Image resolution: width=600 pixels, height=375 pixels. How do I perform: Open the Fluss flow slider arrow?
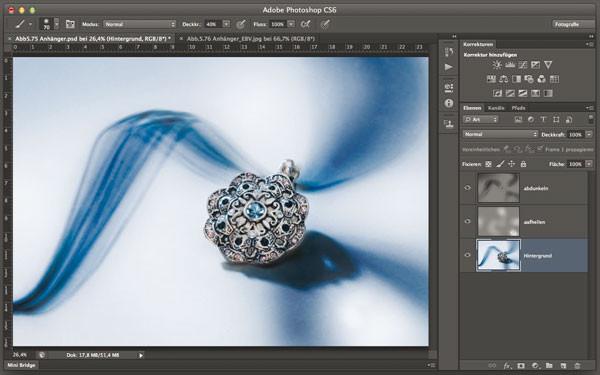pyautogui.click(x=291, y=24)
